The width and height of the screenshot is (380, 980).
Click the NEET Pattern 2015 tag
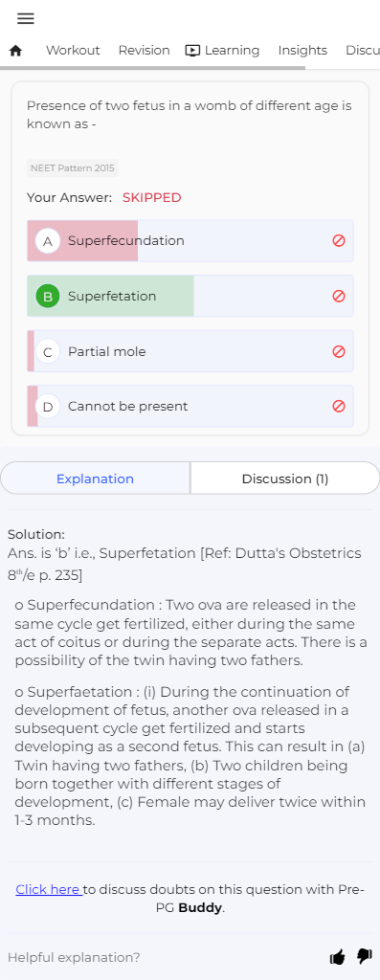(x=73, y=168)
